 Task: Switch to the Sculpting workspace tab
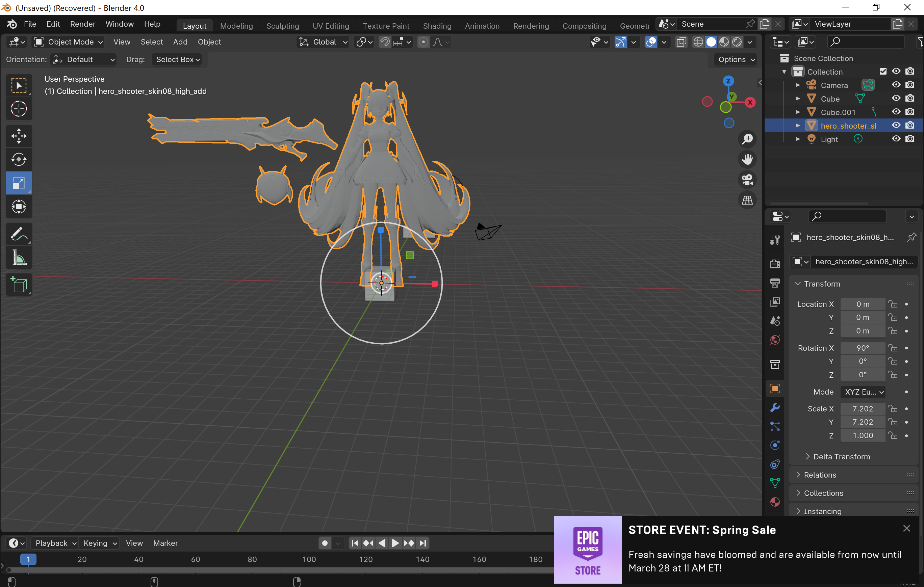(282, 26)
